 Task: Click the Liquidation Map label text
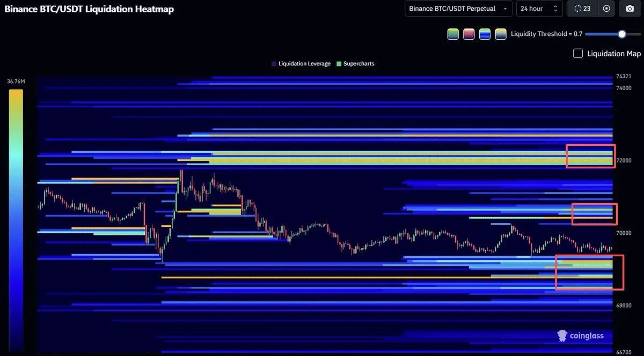tap(614, 54)
